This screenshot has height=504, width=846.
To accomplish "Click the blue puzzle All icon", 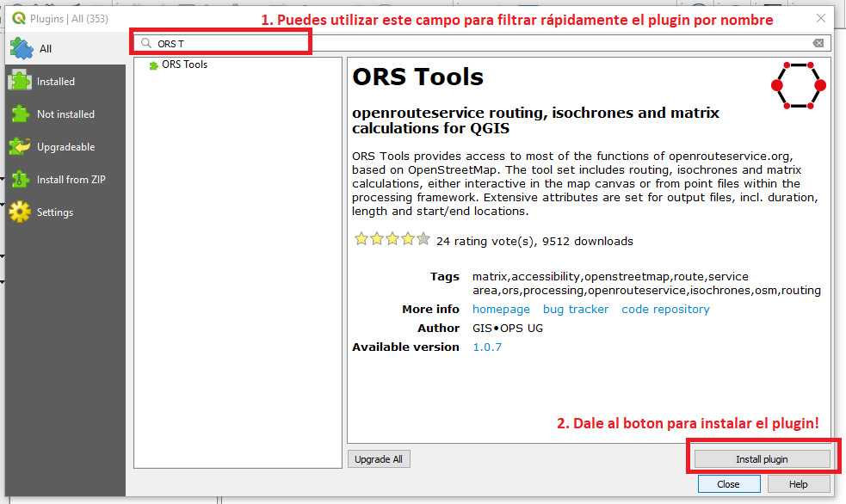I will 22,48.
